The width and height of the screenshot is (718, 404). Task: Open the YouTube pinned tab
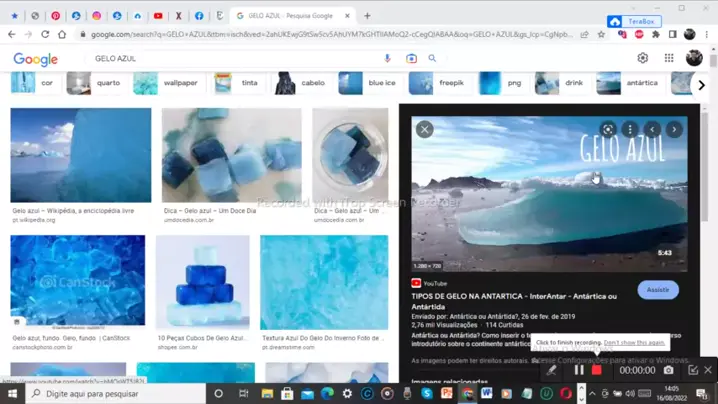[158, 16]
